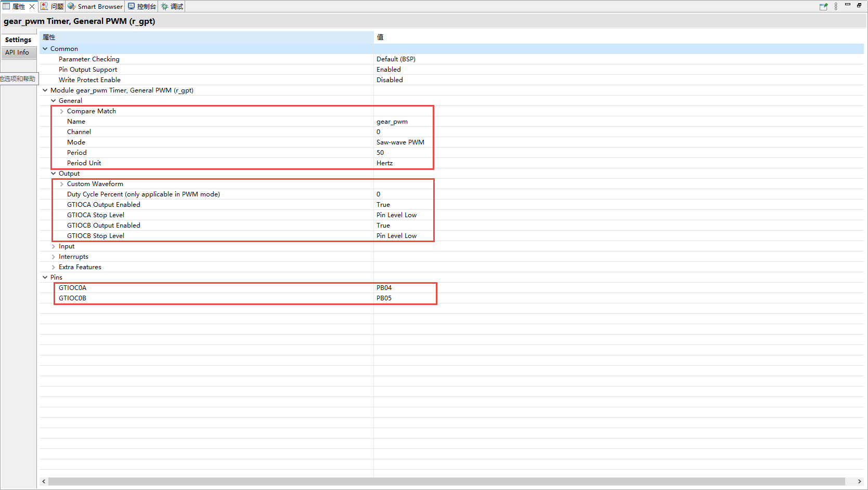868x490 pixels.
Task: Click the 选项和帮助 help button
Action: (19, 79)
